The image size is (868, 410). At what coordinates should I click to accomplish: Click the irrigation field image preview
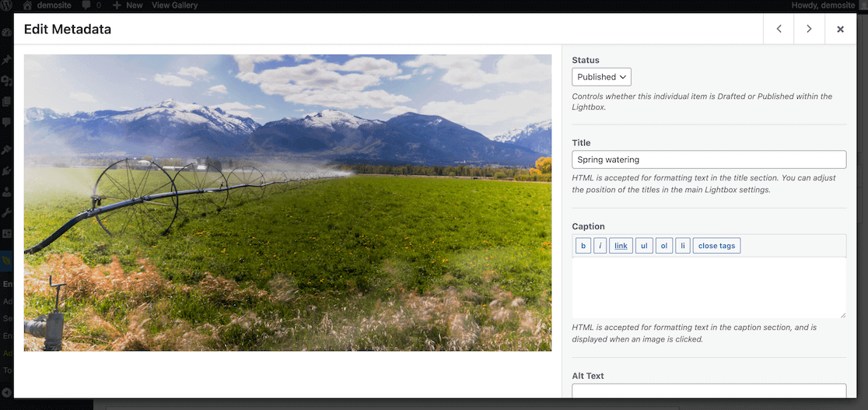(287, 202)
